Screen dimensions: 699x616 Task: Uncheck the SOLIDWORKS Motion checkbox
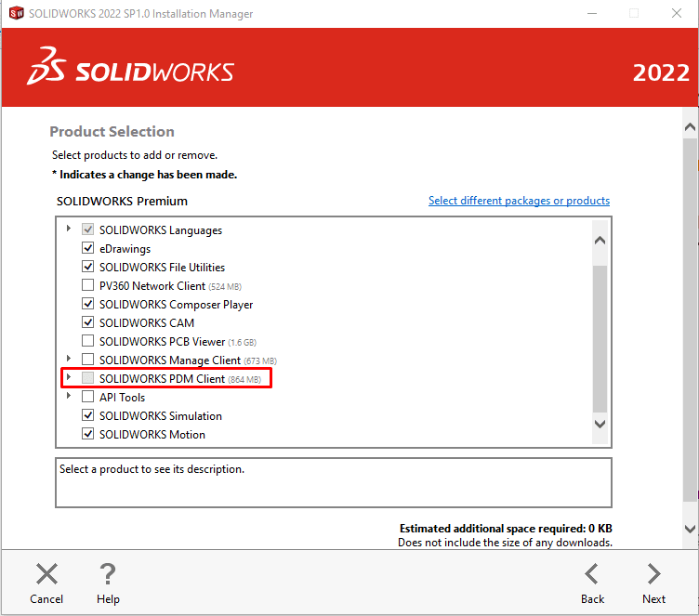point(87,434)
